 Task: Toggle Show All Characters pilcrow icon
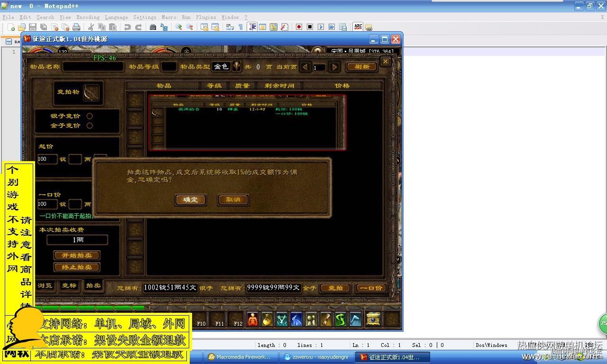240,27
